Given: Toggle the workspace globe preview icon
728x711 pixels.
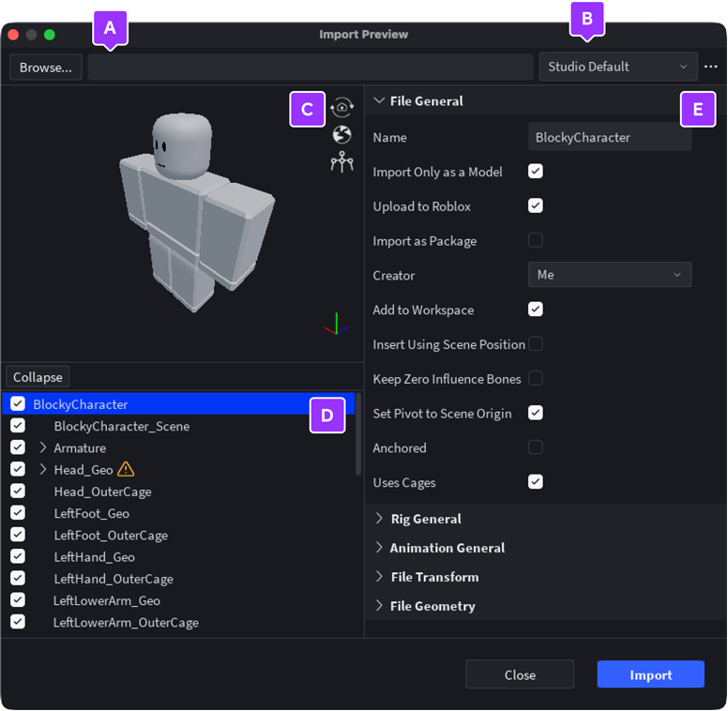Looking at the screenshot, I should tap(342, 135).
